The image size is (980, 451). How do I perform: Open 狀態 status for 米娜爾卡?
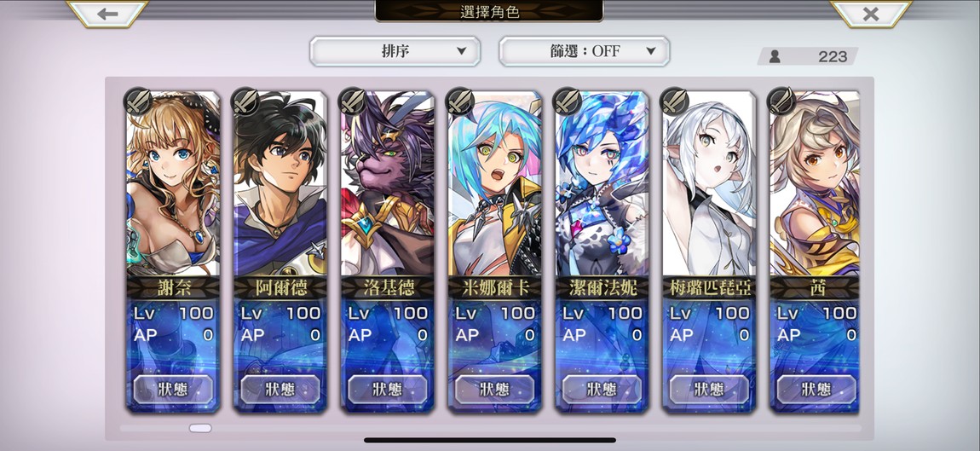tap(494, 389)
